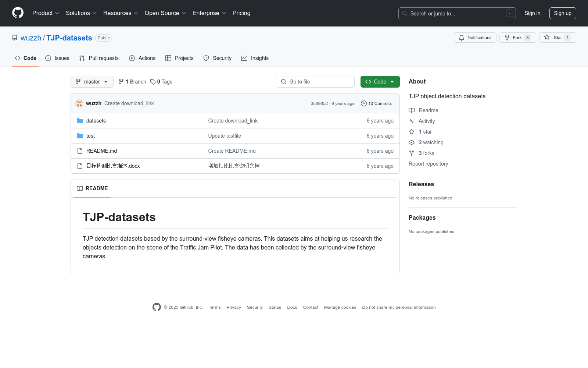Screen dimensions: 588x368
Task: Click the eye icon beside 2 watching
Action: coord(412,142)
